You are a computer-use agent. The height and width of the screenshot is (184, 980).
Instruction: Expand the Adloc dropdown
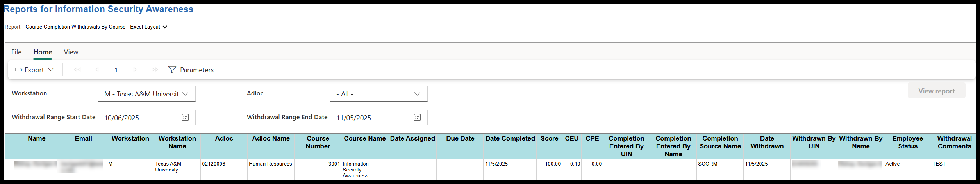tap(417, 94)
